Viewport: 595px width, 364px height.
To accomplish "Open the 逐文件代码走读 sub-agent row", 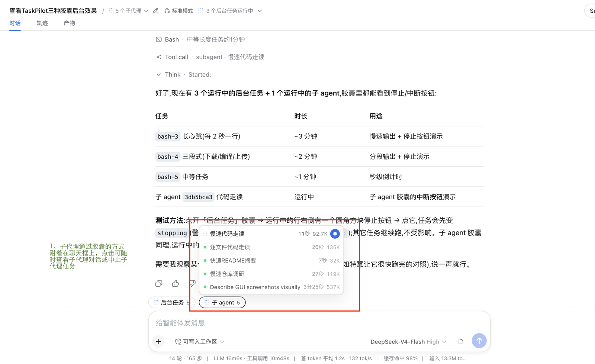I will coord(271,247).
